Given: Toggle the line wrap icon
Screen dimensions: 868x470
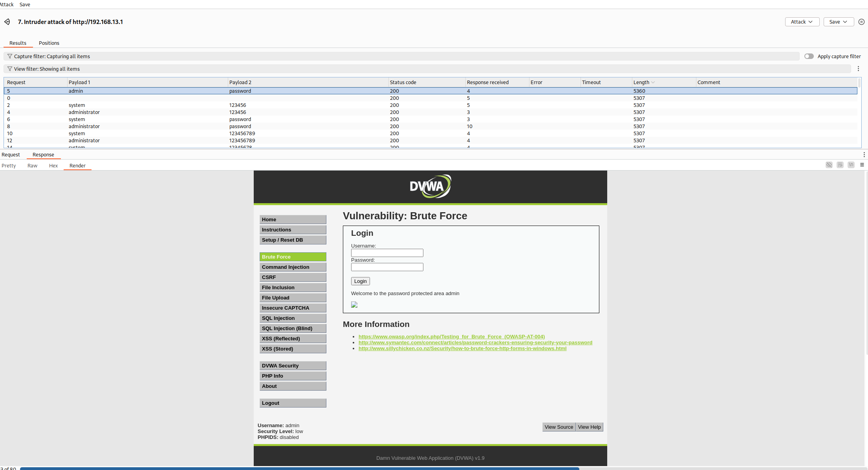Looking at the screenshot, I should pyautogui.click(x=840, y=165).
